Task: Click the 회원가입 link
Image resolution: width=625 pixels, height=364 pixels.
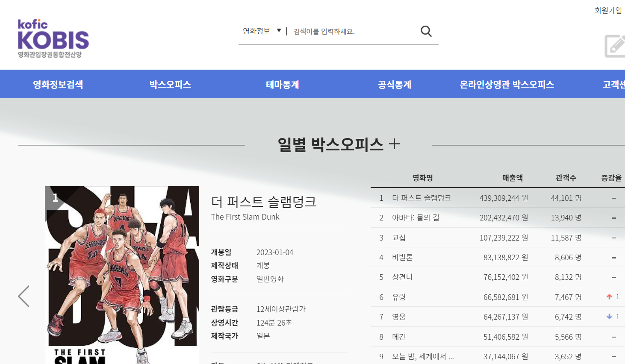Action: coord(608,10)
